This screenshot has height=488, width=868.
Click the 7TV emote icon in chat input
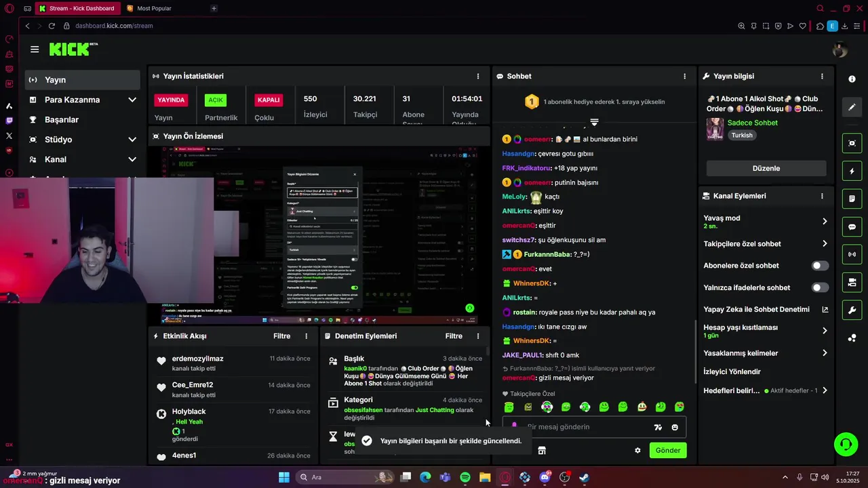coord(658,427)
